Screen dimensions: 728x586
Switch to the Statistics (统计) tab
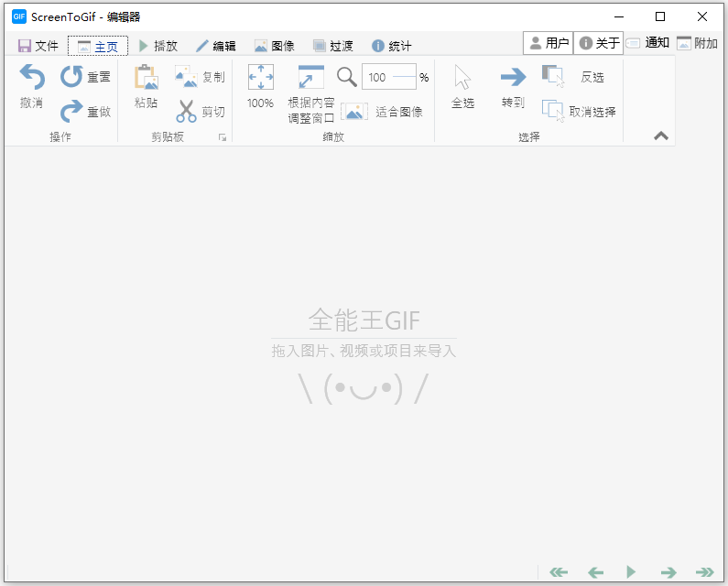[x=391, y=46]
